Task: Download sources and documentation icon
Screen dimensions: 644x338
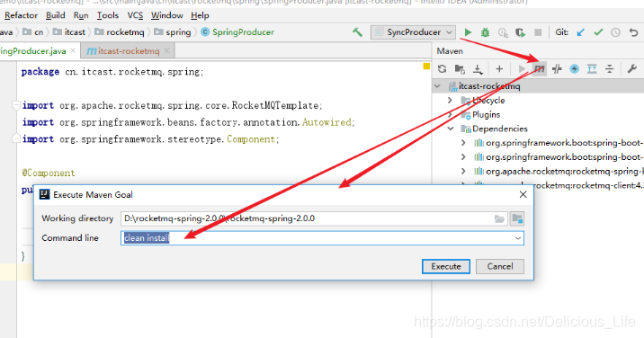Action: [x=478, y=69]
